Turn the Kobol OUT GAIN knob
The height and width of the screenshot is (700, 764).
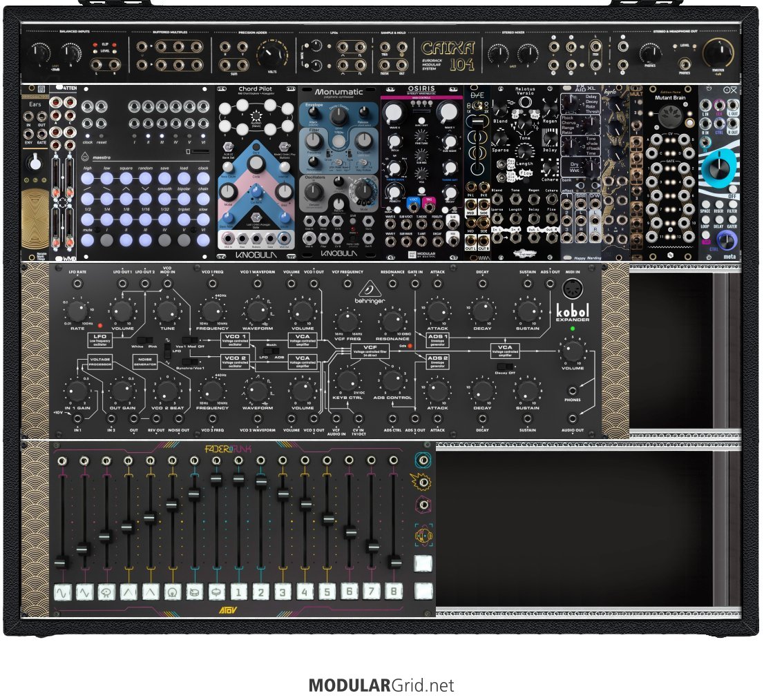(122, 391)
